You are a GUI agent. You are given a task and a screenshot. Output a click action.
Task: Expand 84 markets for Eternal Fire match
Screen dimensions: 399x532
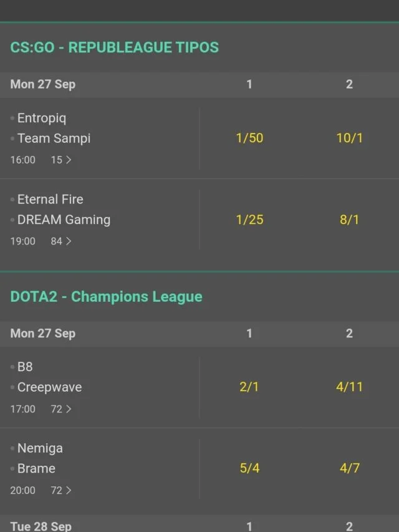tap(61, 241)
